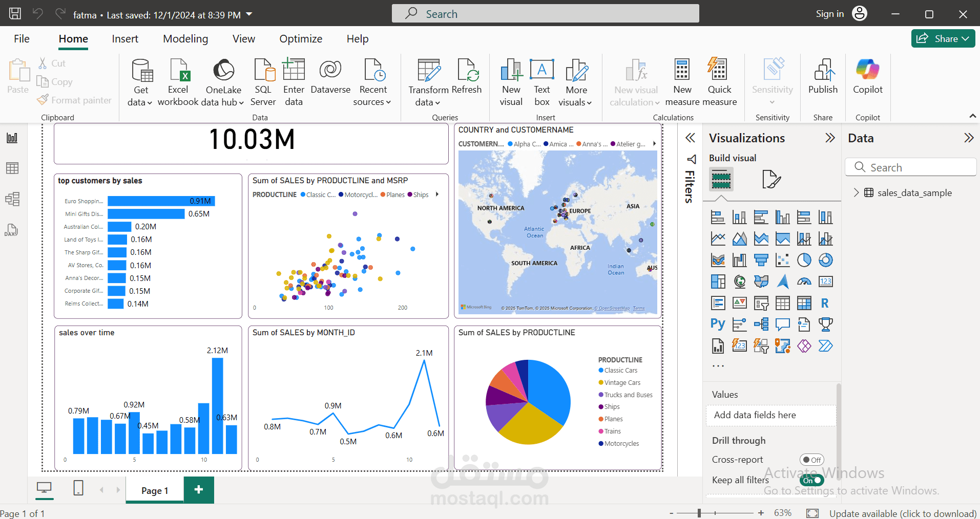
Task: Collapse the Visualizations pane
Action: click(830, 138)
